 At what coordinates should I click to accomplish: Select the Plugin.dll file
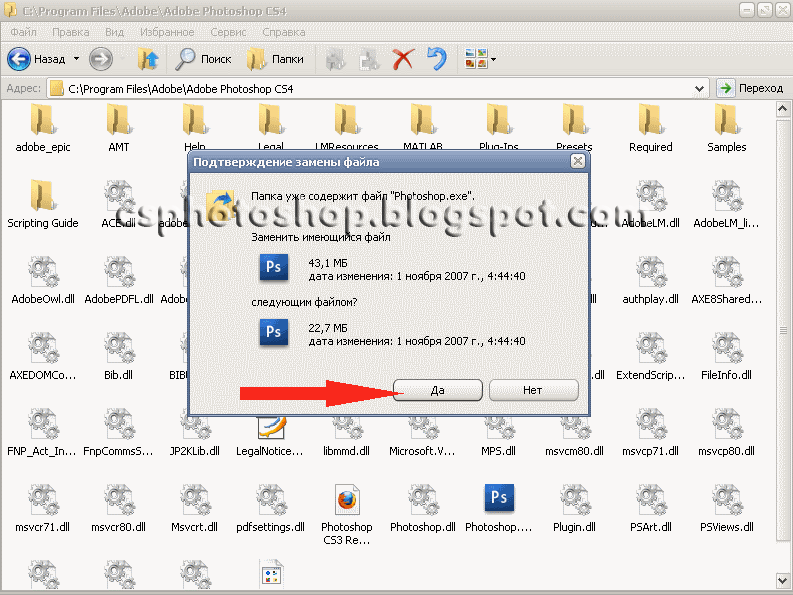575,507
